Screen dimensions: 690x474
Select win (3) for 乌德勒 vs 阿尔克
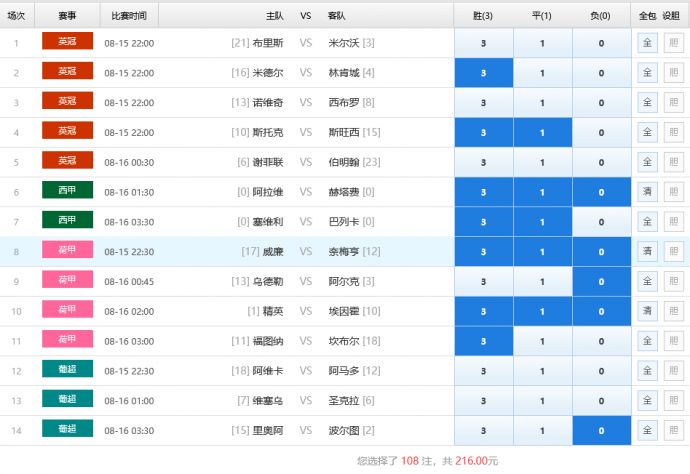point(484,282)
